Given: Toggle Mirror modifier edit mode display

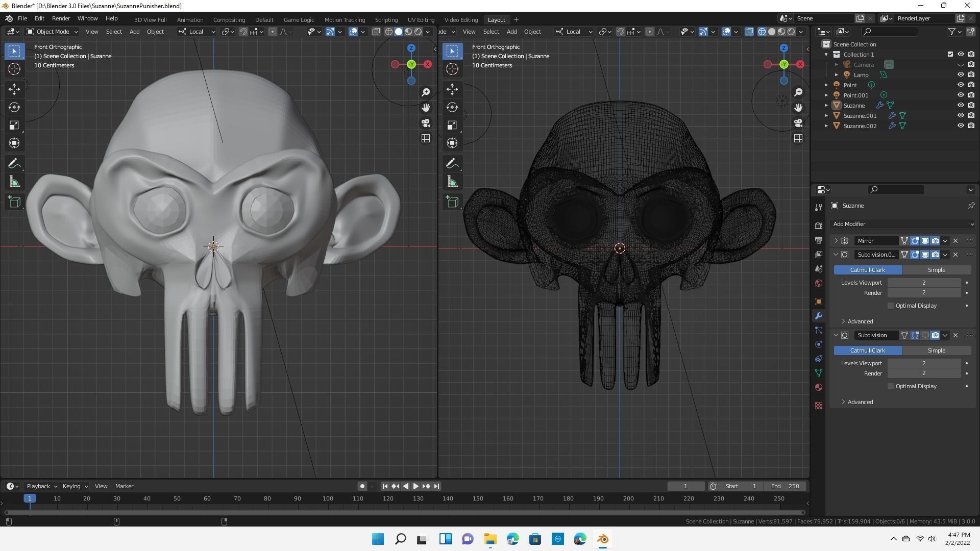Looking at the screenshot, I should (915, 241).
